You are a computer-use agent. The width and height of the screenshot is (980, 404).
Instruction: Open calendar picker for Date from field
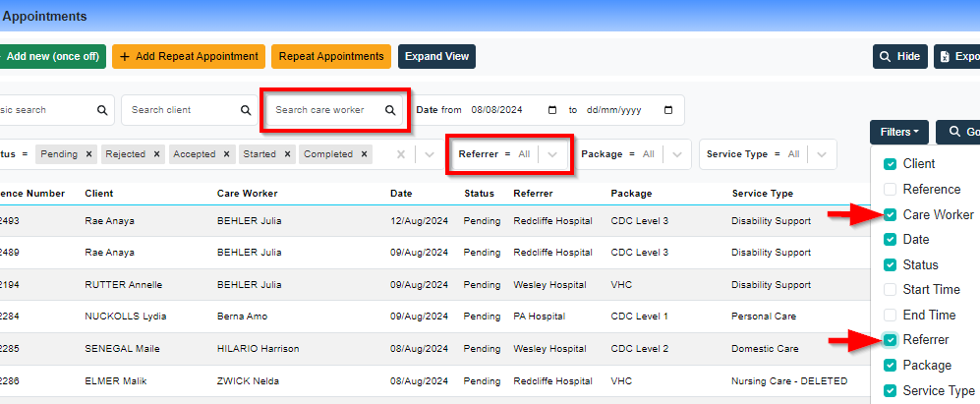pyautogui.click(x=551, y=110)
